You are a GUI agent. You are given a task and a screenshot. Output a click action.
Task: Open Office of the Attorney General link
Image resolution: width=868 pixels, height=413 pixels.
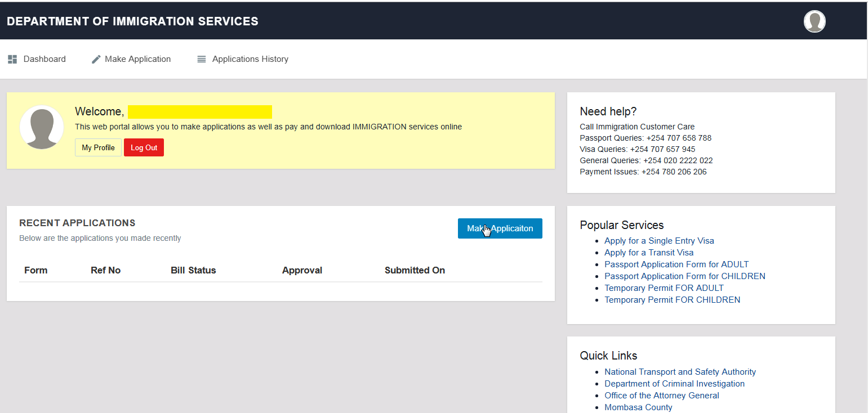(x=661, y=396)
